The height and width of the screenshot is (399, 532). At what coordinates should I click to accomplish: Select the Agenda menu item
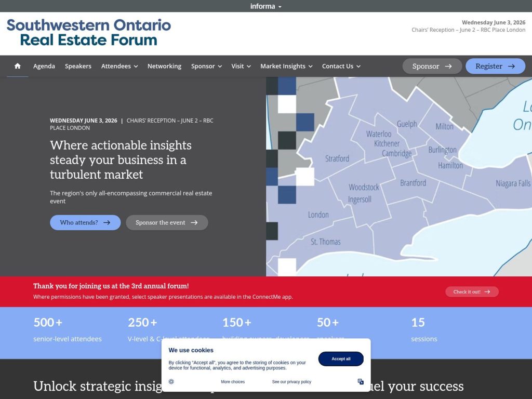pyautogui.click(x=44, y=66)
